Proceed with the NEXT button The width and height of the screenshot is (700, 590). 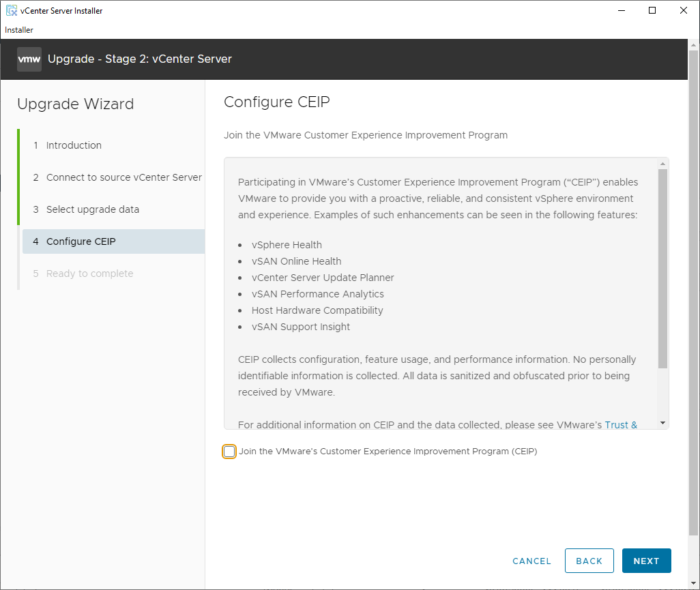[x=646, y=561]
